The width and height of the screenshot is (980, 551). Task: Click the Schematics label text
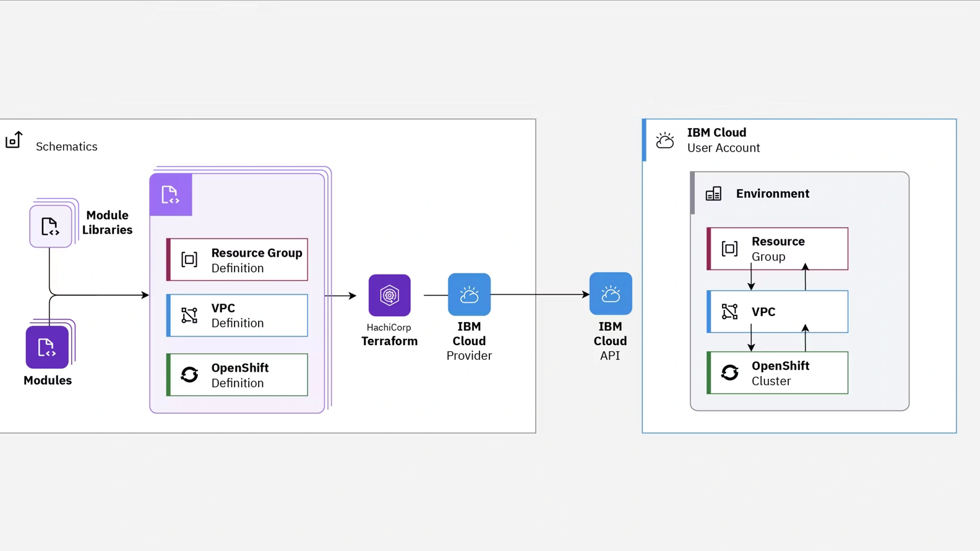click(x=67, y=147)
